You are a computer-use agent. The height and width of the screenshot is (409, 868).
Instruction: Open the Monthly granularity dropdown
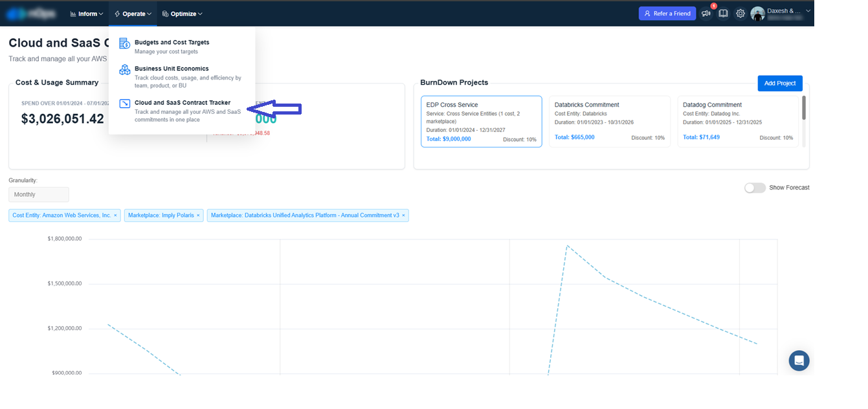click(x=39, y=195)
